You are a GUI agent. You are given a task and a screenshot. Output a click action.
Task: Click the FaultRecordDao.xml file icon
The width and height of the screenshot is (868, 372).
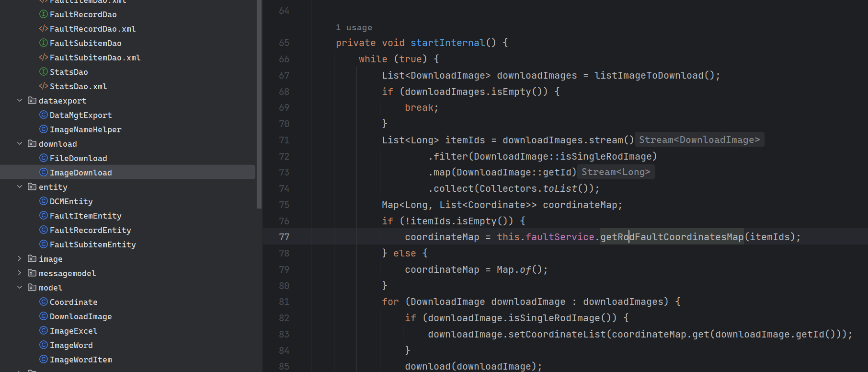43,29
